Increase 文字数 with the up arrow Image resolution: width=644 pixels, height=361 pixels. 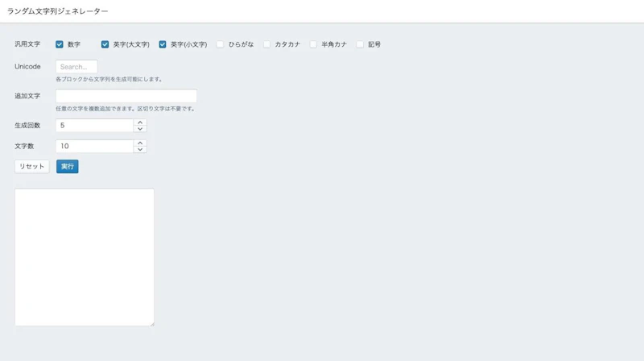pos(140,143)
